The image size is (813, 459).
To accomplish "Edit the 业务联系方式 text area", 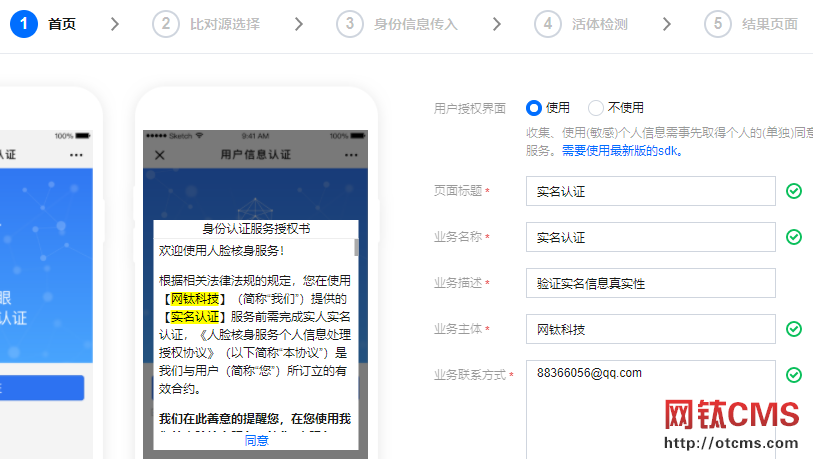I will pyautogui.click(x=651, y=410).
